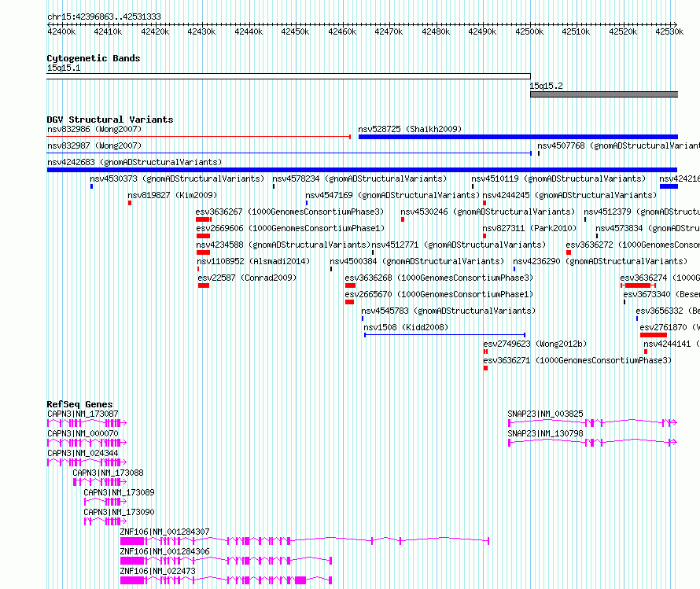Viewport: 700px width, 589px height.
Task: Open the nsv4573834 variant label
Action: click(x=647, y=229)
